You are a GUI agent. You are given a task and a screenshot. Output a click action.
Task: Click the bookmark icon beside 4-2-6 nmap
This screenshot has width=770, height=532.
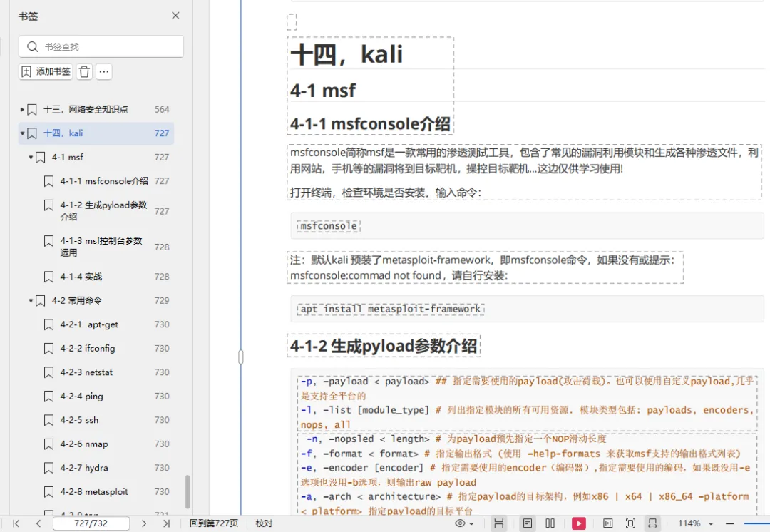[48, 444]
